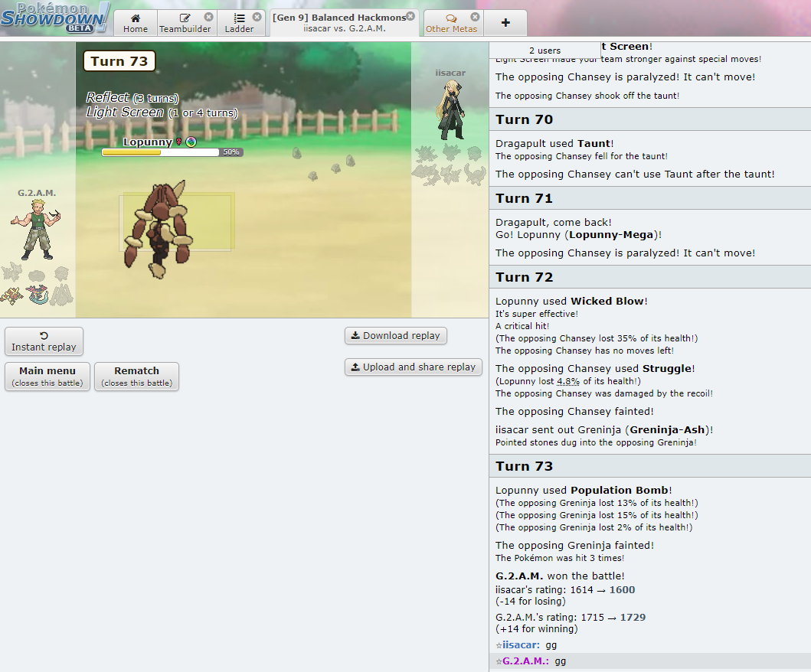Select the Balanced Hackmons battle tab
Screen dimensions: 811x672
tap(345, 23)
